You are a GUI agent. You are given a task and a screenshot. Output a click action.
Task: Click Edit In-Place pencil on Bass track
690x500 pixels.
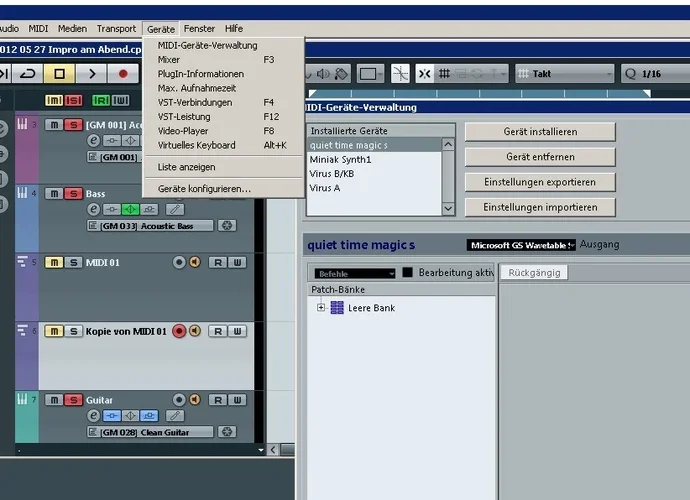pos(175,210)
